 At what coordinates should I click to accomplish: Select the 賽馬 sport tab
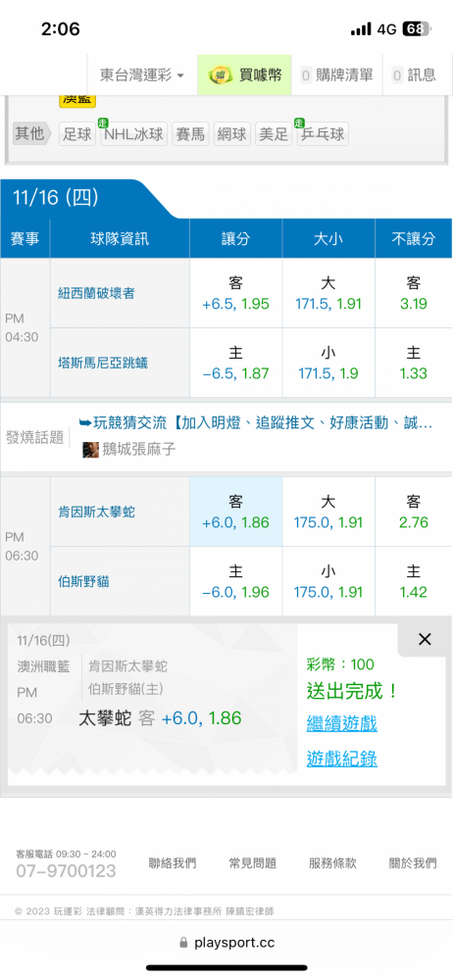(190, 133)
